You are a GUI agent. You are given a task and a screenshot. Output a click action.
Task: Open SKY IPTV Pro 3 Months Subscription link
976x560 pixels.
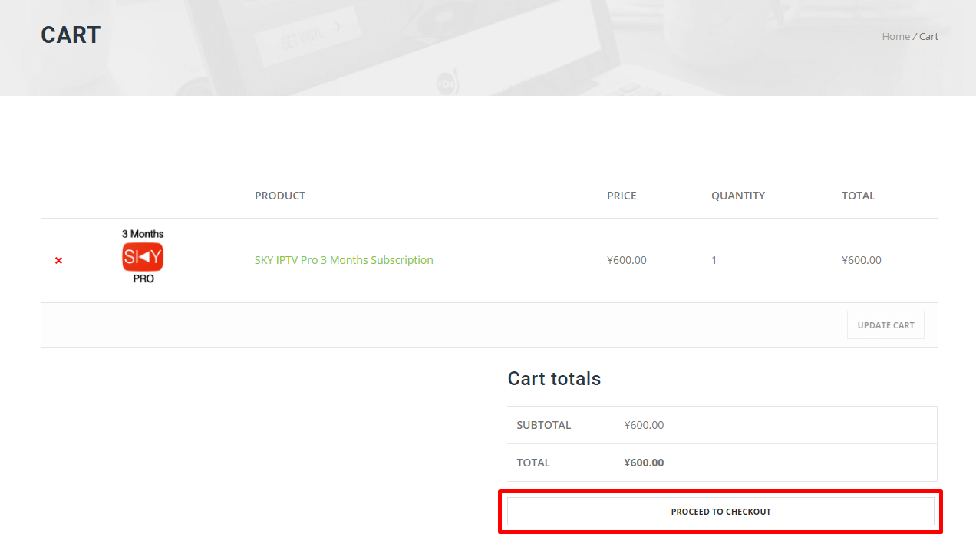[x=344, y=260]
